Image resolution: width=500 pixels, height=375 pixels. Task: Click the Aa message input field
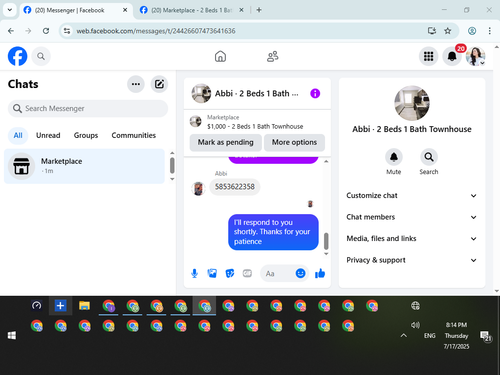click(x=278, y=274)
